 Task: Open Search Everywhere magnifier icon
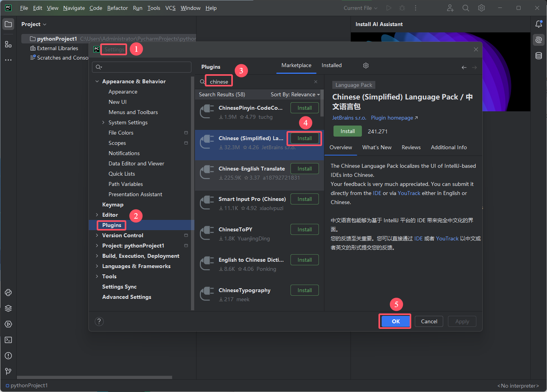point(466,8)
